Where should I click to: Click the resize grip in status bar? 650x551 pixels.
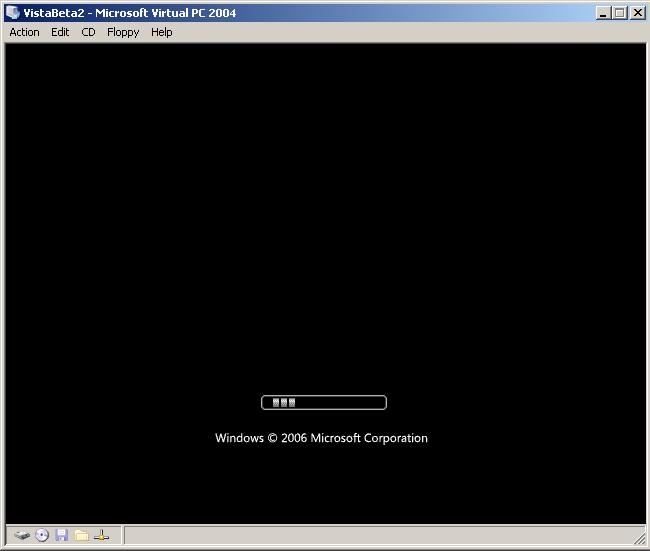click(640, 538)
